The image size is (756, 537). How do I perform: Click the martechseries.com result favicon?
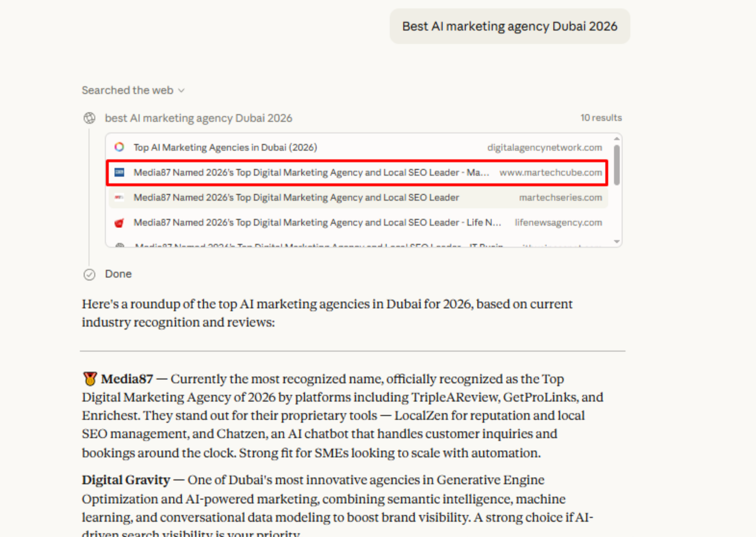pyautogui.click(x=119, y=198)
